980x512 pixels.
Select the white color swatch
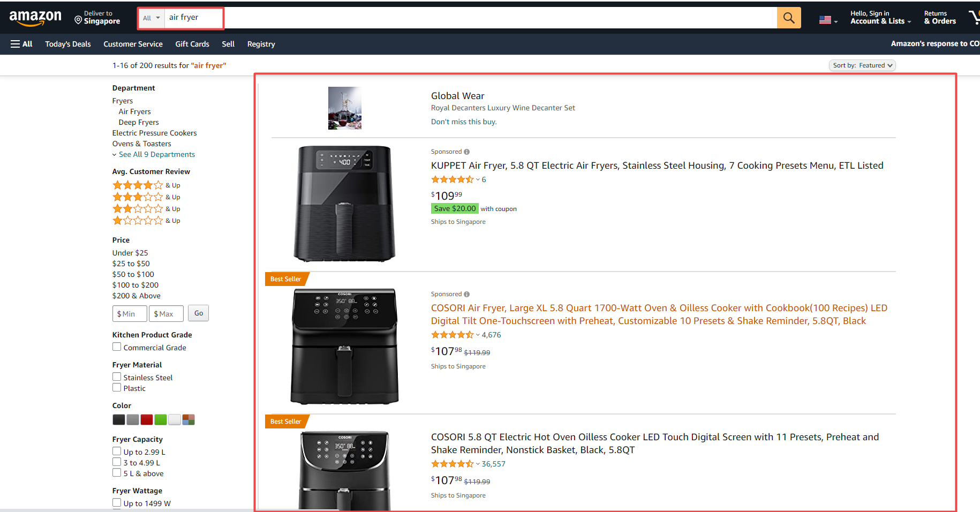pos(175,419)
